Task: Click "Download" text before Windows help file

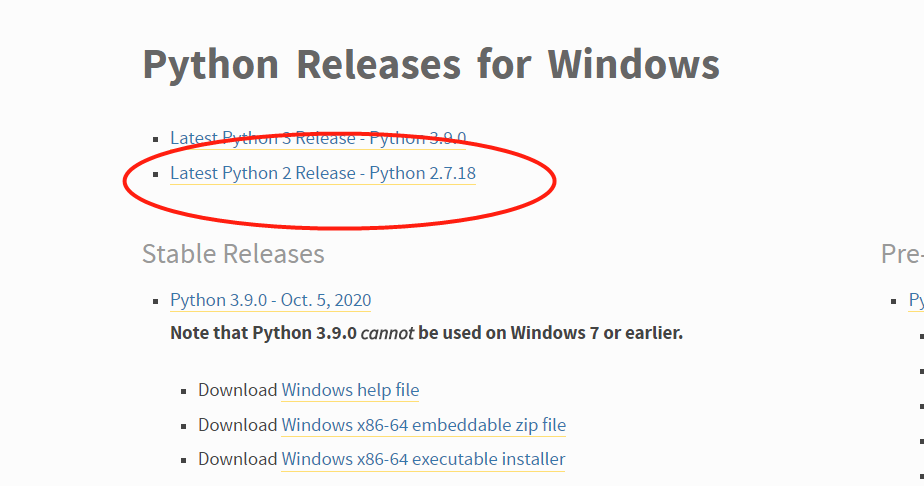Action: [x=238, y=390]
